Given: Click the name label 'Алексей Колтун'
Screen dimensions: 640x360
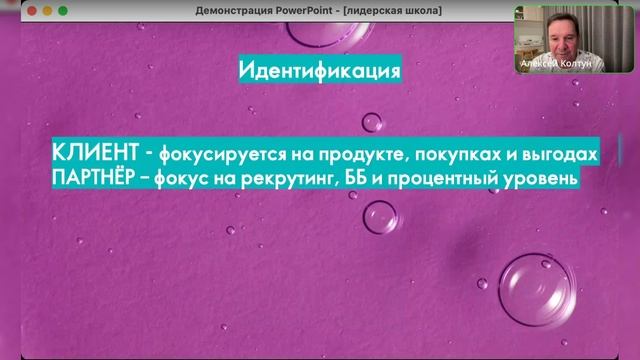Looking at the screenshot, I should click(556, 64).
